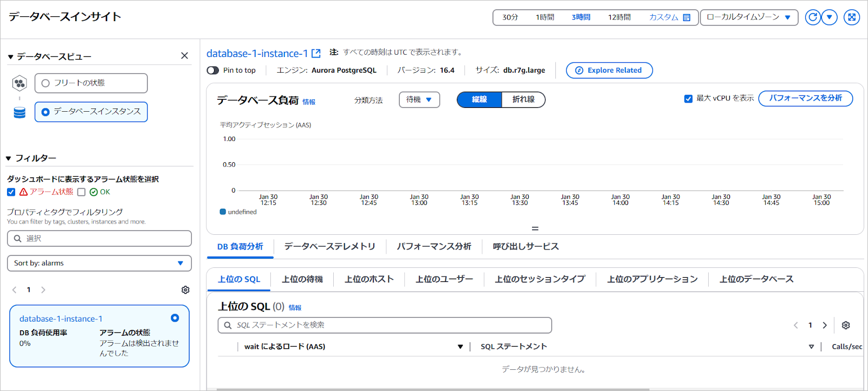This screenshot has width=868, height=391.
Task: Open the ローカルタイムゾーン dropdown
Action: pos(749,17)
